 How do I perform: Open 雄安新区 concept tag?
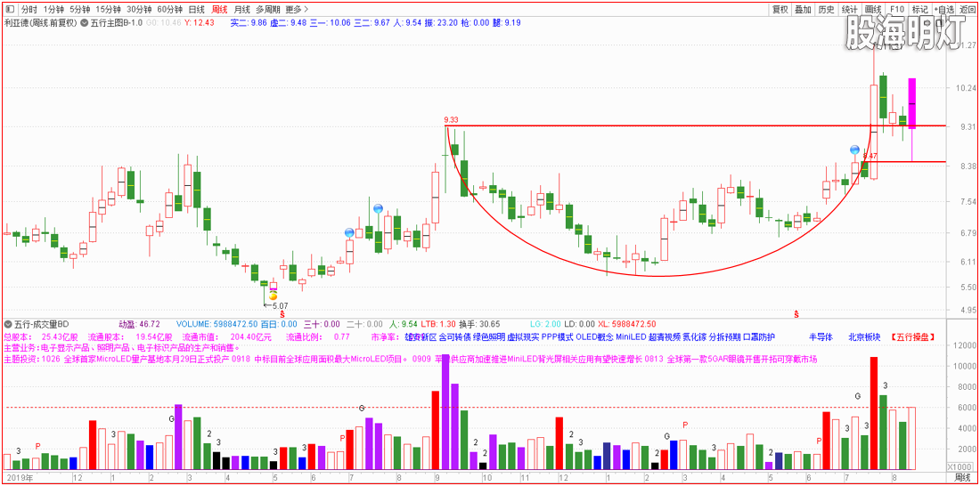(x=420, y=337)
